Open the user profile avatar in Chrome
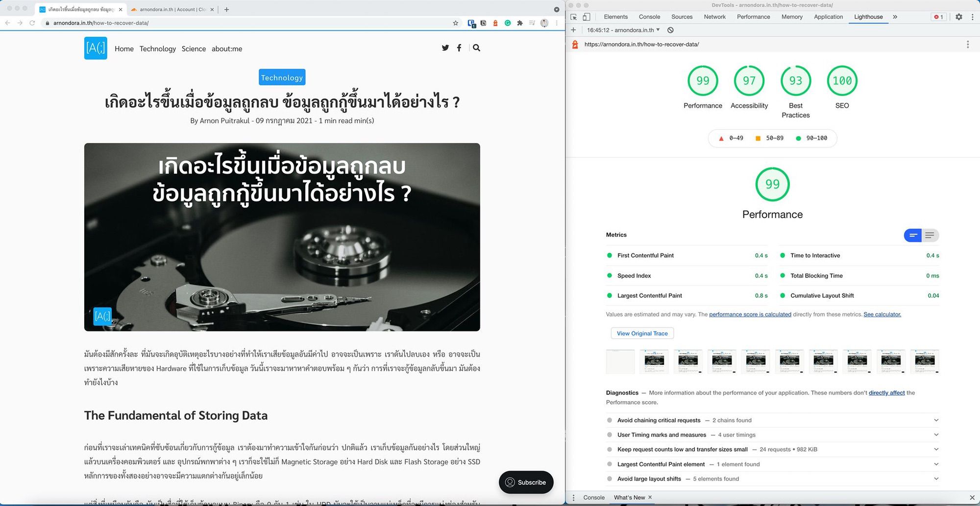The image size is (980, 506). tap(544, 23)
